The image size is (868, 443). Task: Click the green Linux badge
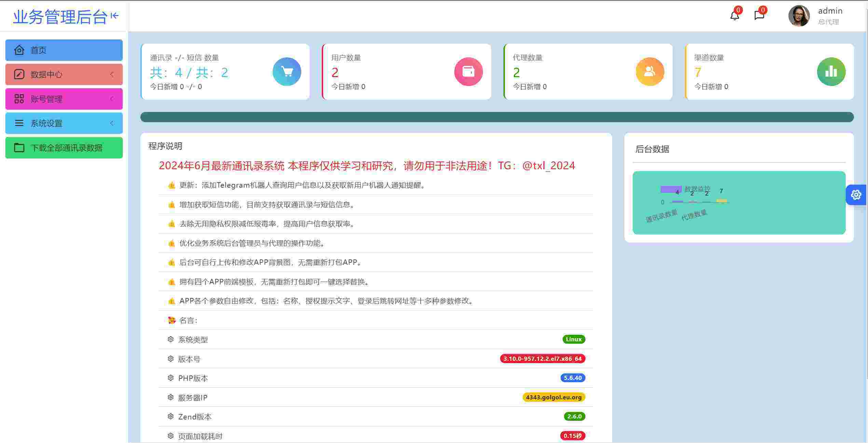pyautogui.click(x=574, y=339)
